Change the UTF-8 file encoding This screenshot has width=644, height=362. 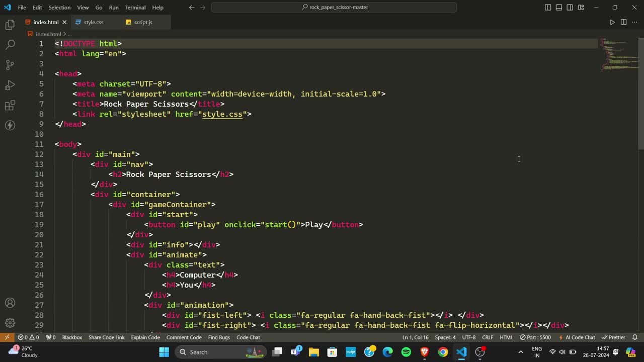tap(469, 337)
